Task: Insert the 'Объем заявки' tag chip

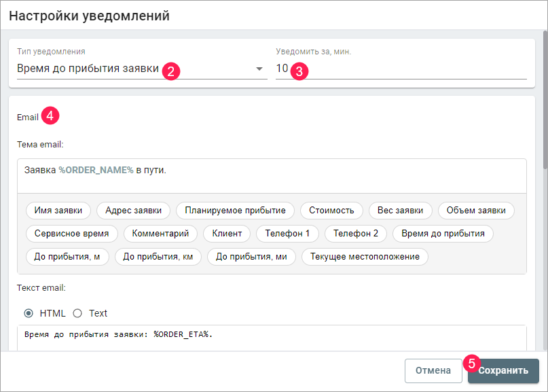Action: (x=475, y=211)
